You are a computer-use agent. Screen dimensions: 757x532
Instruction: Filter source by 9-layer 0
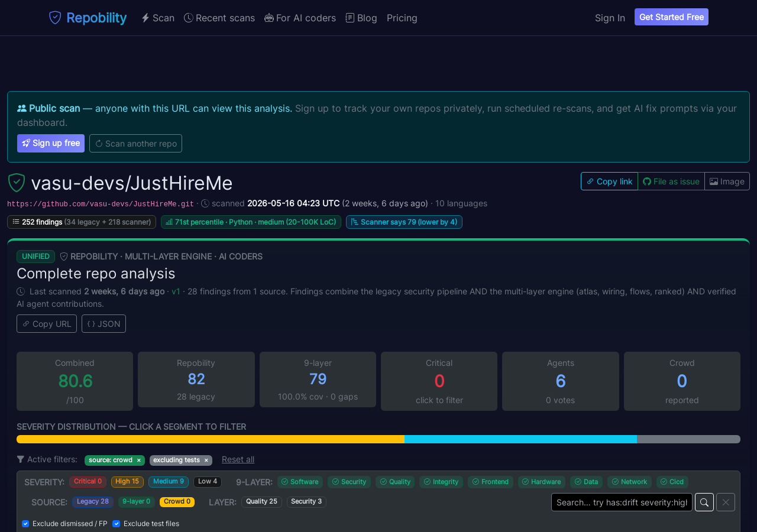pos(137,502)
